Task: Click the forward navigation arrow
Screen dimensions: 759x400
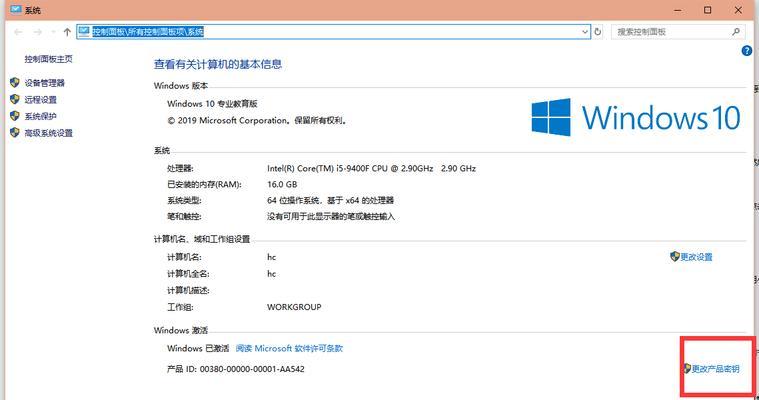Action: (x=37, y=32)
